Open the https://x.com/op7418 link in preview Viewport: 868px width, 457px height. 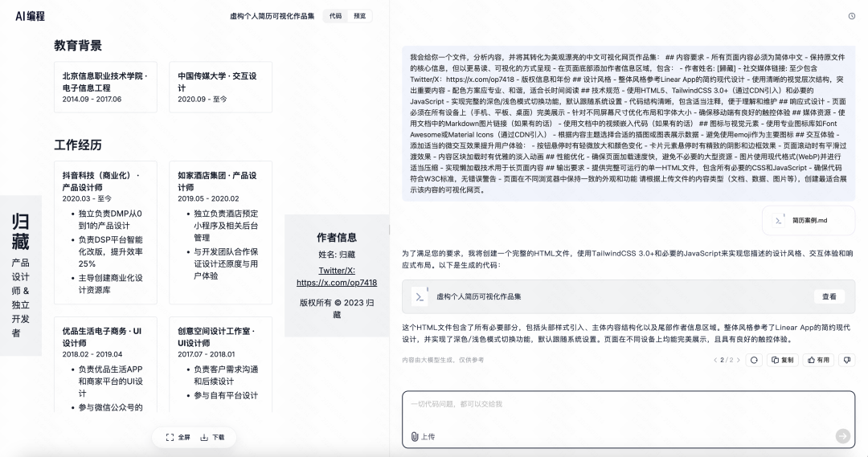[x=337, y=282]
